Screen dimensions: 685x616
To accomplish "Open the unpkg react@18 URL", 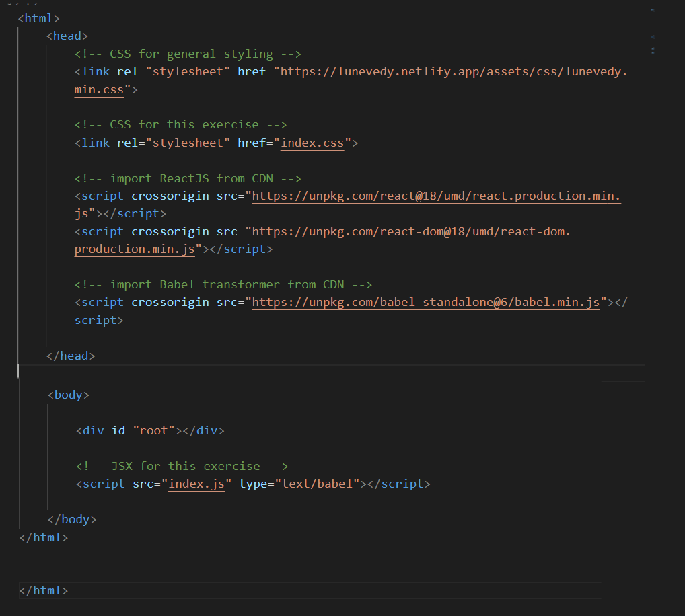I will [436, 196].
